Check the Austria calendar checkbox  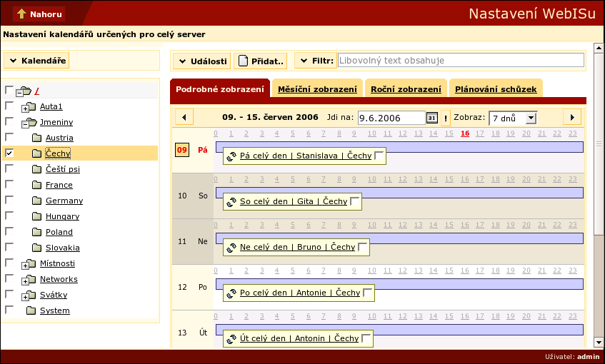click(9, 137)
